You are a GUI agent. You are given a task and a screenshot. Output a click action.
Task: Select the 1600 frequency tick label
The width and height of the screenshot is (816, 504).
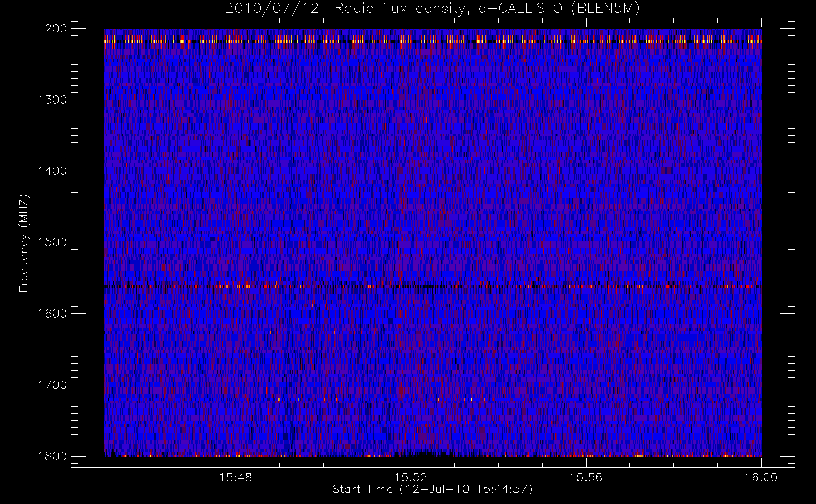(x=52, y=313)
